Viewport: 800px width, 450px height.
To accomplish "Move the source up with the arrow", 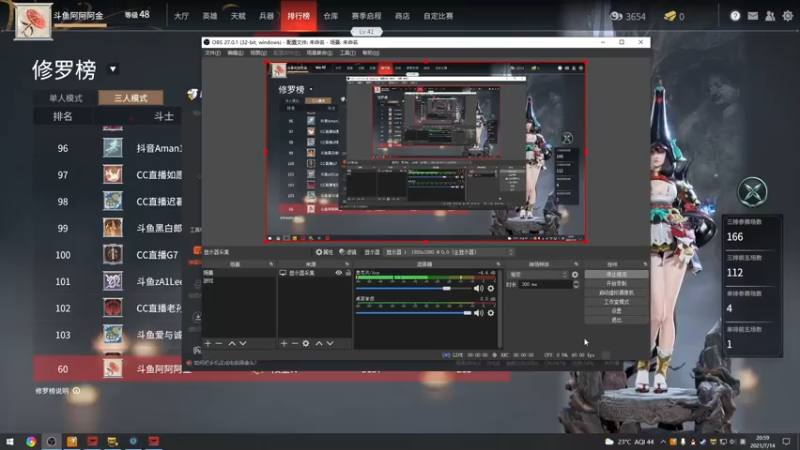I will (319, 343).
